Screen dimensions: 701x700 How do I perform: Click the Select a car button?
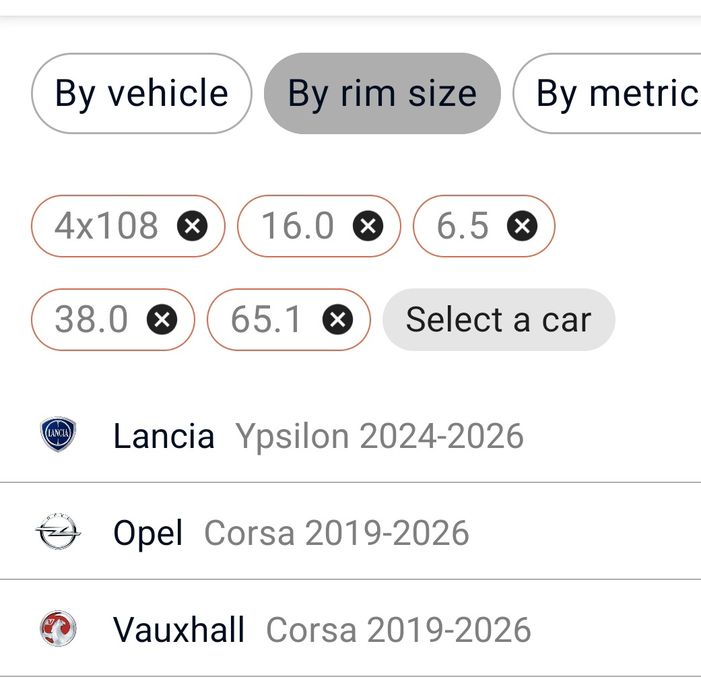499,320
